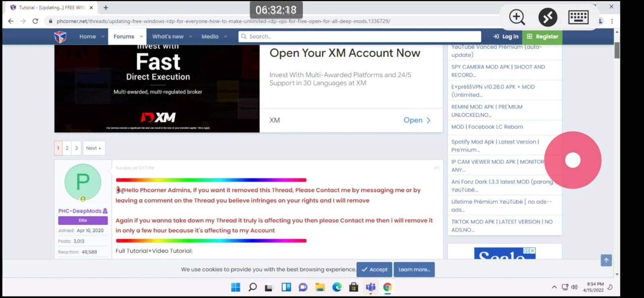Open PHC-DeepMods user profile name
Viewport: 644px width, 298px height.
point(80,211)
